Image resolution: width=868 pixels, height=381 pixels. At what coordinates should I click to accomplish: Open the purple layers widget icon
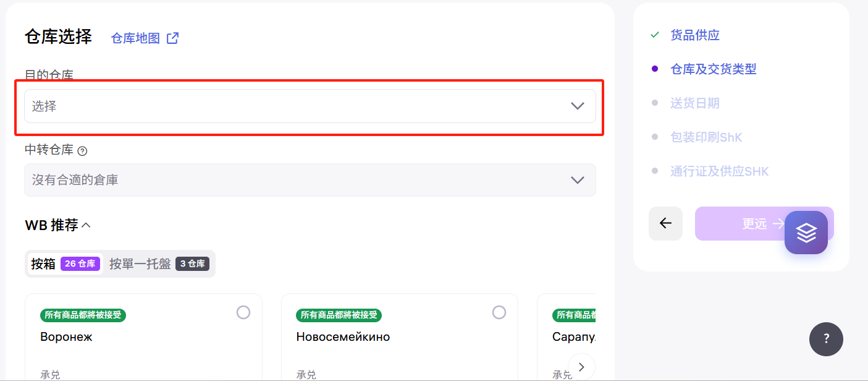(x=807, y=232)
